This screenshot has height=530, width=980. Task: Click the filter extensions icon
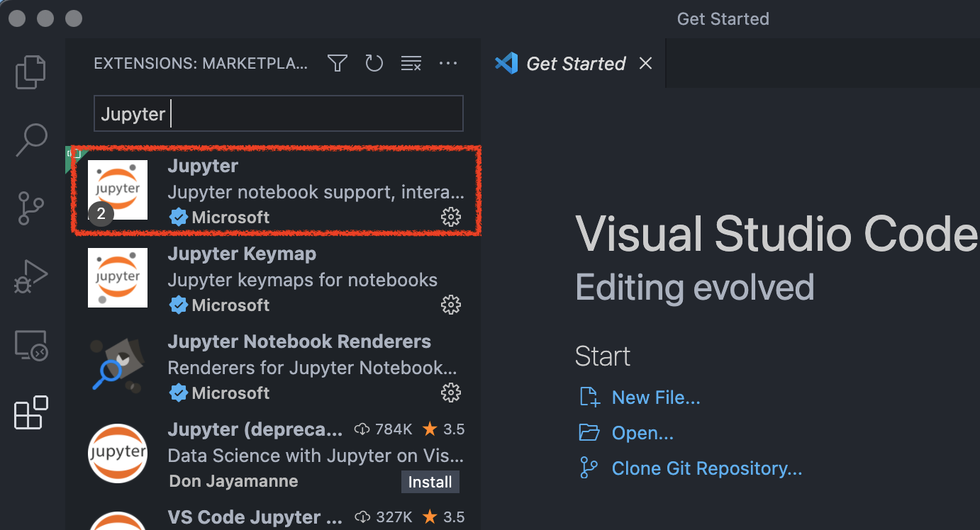pos(337,63)
